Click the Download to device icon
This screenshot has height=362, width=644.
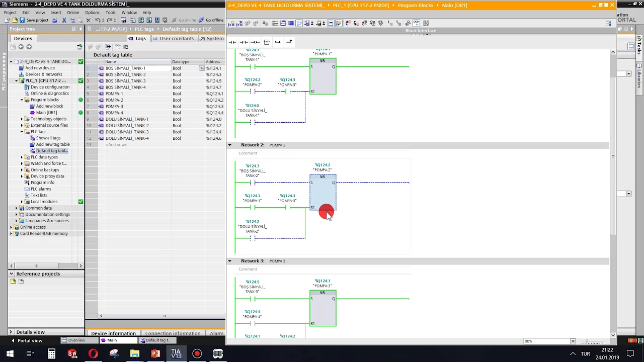pos(141,20)
